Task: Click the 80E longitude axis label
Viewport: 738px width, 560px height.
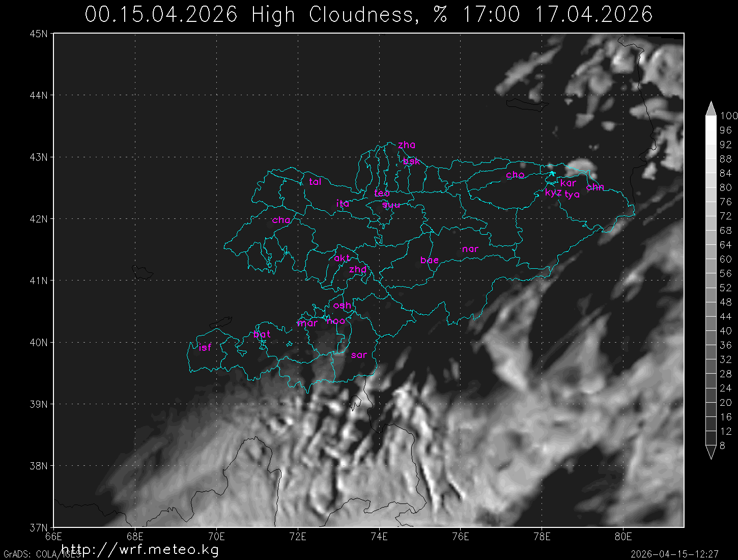Action: click(x=623, y=536)
